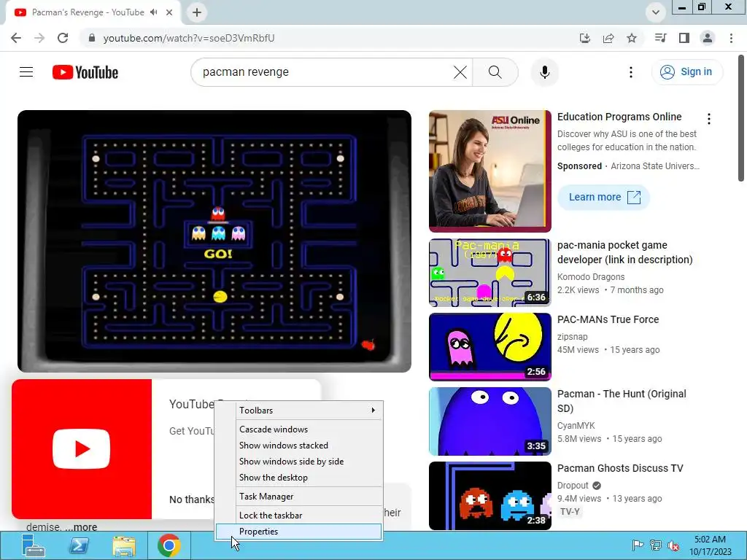Share this page icon in address bar
Viewport: 747px width, 560px height.
[x=608, y=38]
